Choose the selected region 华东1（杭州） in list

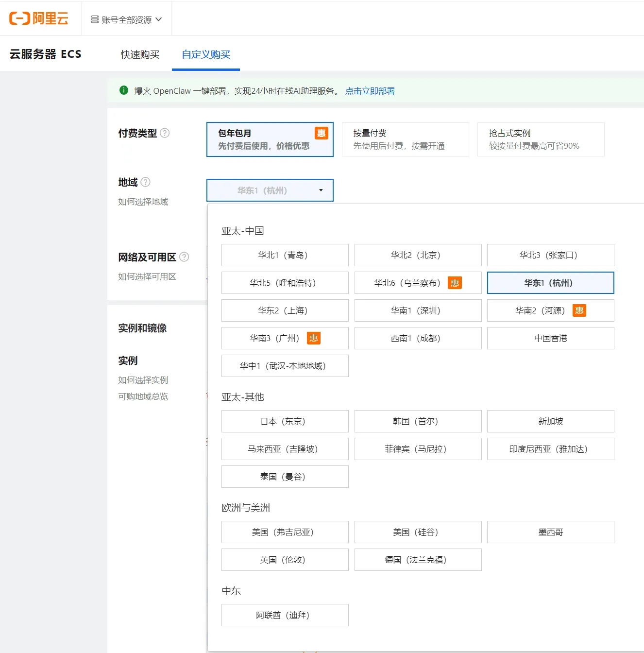(551, 283)
